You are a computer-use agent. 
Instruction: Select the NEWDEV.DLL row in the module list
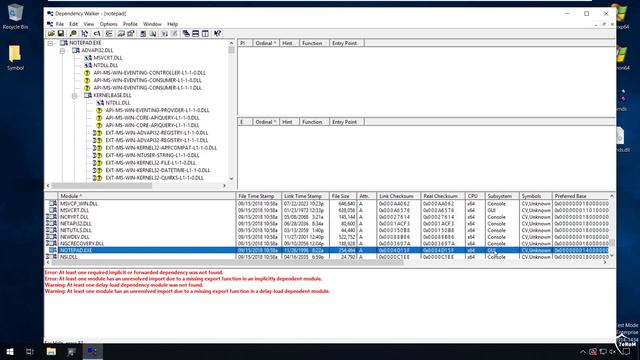click(327, 237)
